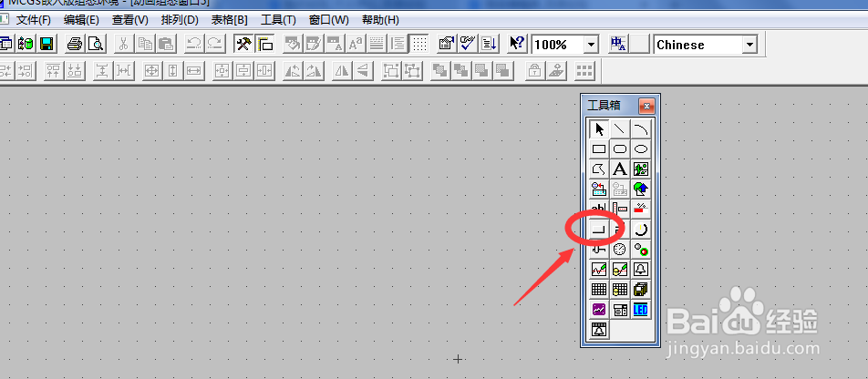
Task: Open the 查看(V) menu
Action: coord(130,20)
